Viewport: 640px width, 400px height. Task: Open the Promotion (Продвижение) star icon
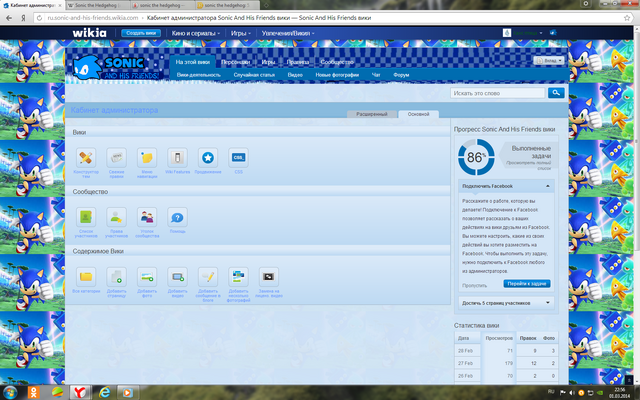[208, 158]
